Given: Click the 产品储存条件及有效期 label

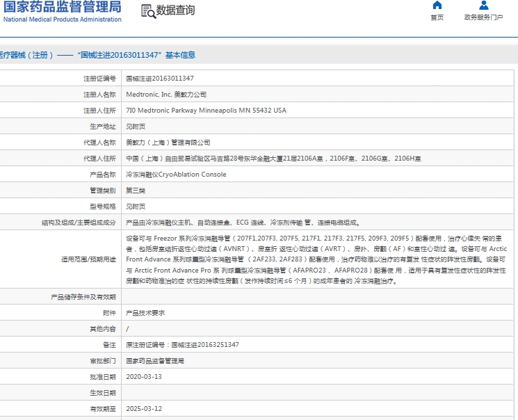Looking at the screenshot, I should tap(83, 297).
